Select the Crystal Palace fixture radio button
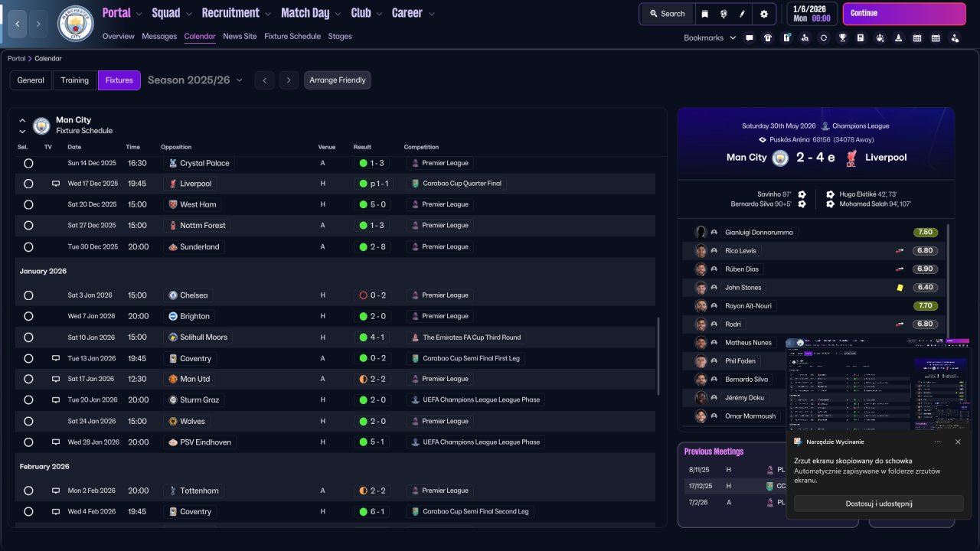Image resolution: width=980 pixels, height=551 pixels. (28, 163)
